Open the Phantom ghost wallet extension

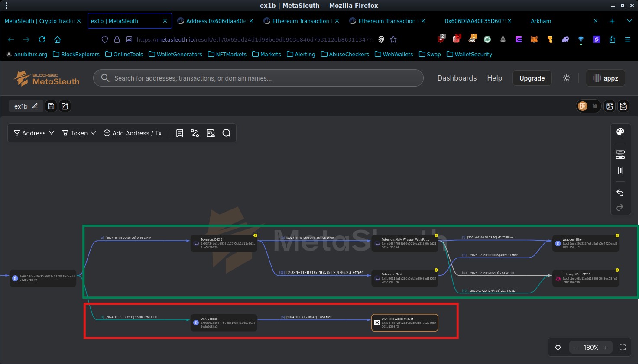coord(565,39)
